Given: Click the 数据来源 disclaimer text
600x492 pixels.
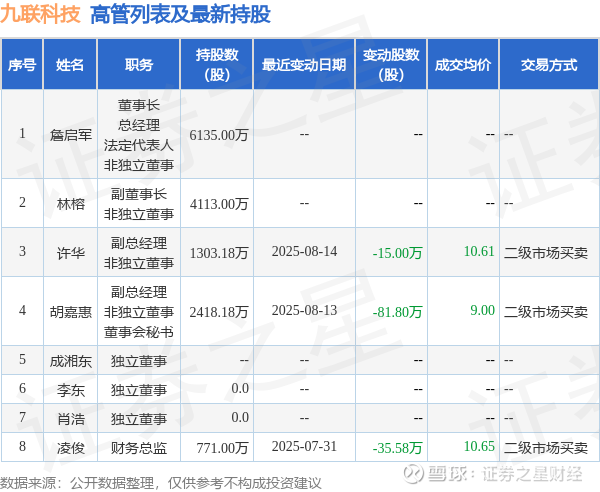Looking at the screenshot, I should click(x=161, y=483).
